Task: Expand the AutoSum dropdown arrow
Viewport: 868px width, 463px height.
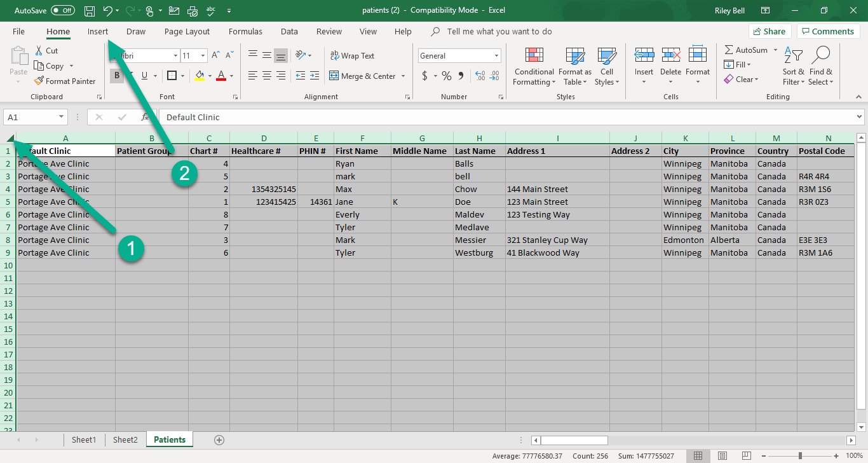Action: [775, 50]
